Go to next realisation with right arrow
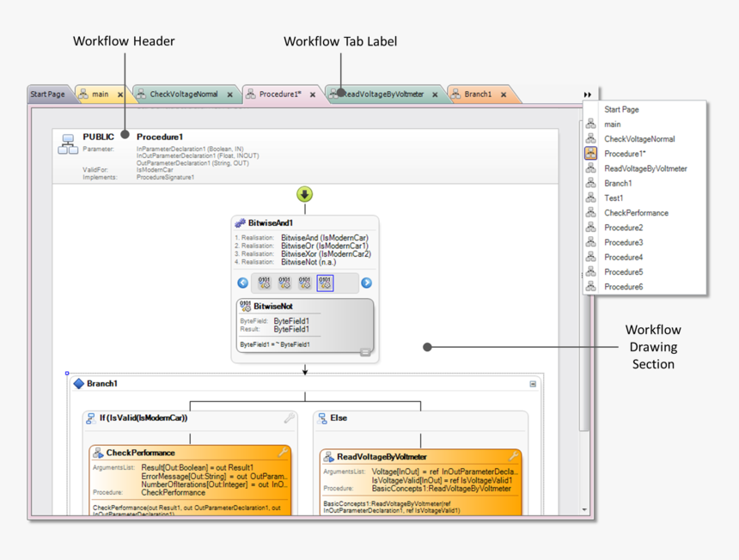The width and height of the screenshot is (739, 560). pos(366,283)
